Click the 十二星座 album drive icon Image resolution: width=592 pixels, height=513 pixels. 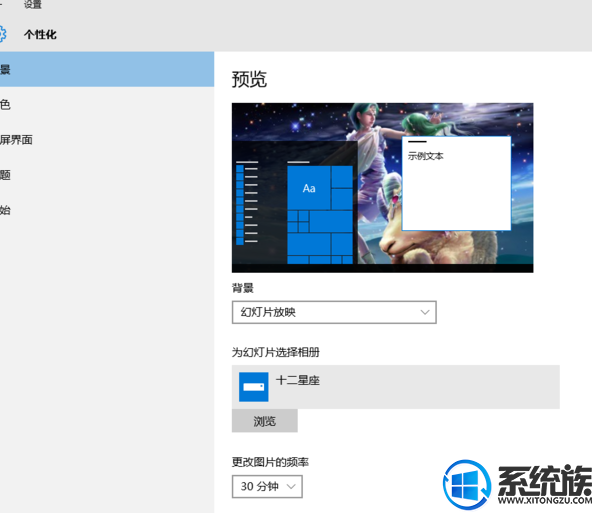tap(254, 387)
